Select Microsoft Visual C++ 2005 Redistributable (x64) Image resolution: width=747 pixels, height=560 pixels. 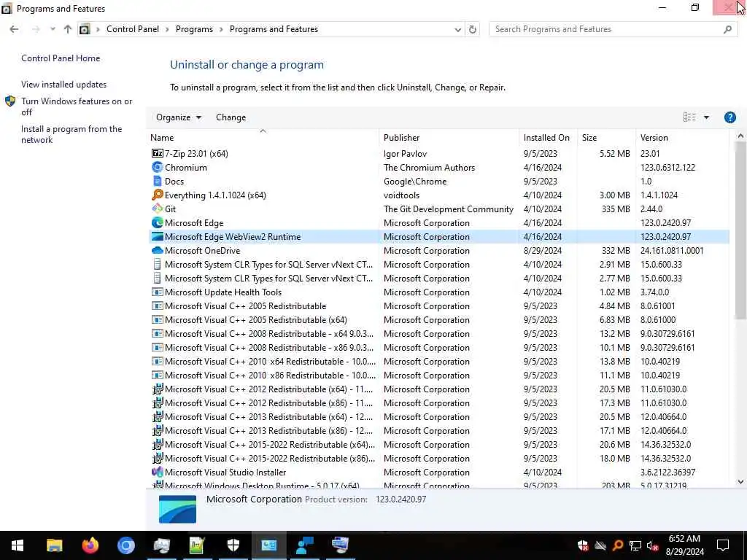click(x=438, y=319)
